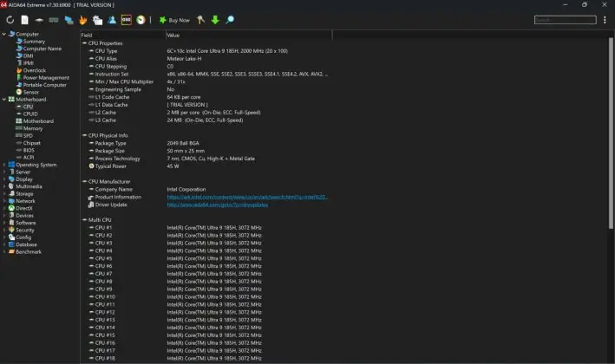Expand the Server tree node
The height and width of the screenshot is (364, 615).
tap(4, 172)
